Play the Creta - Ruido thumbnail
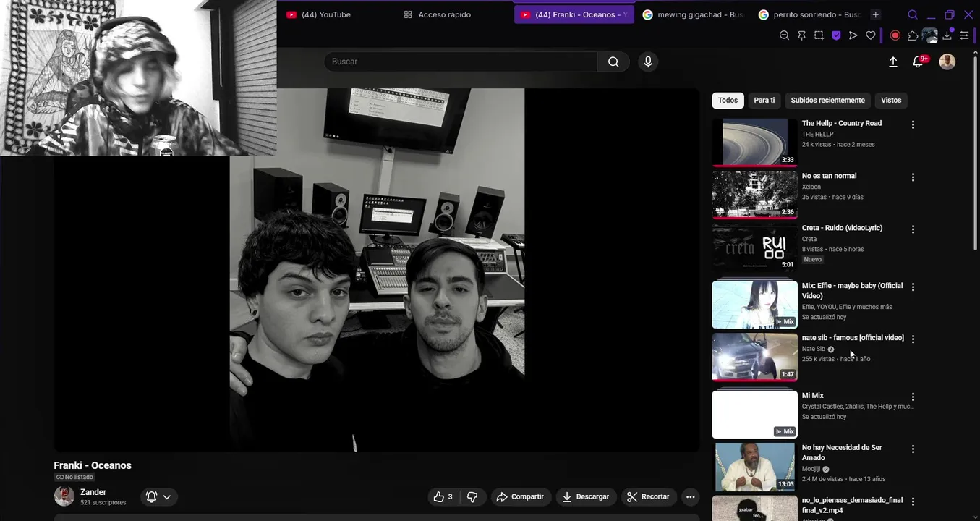Screen dimensions: 980x521 click(x=754, y=247)
